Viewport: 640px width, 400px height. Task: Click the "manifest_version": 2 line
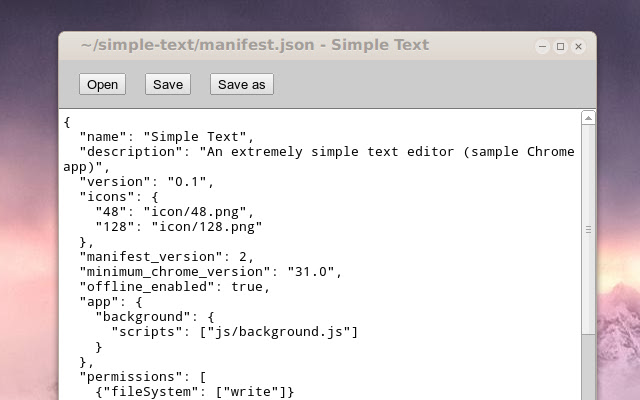pyautogui.click(x=167, y=257)
